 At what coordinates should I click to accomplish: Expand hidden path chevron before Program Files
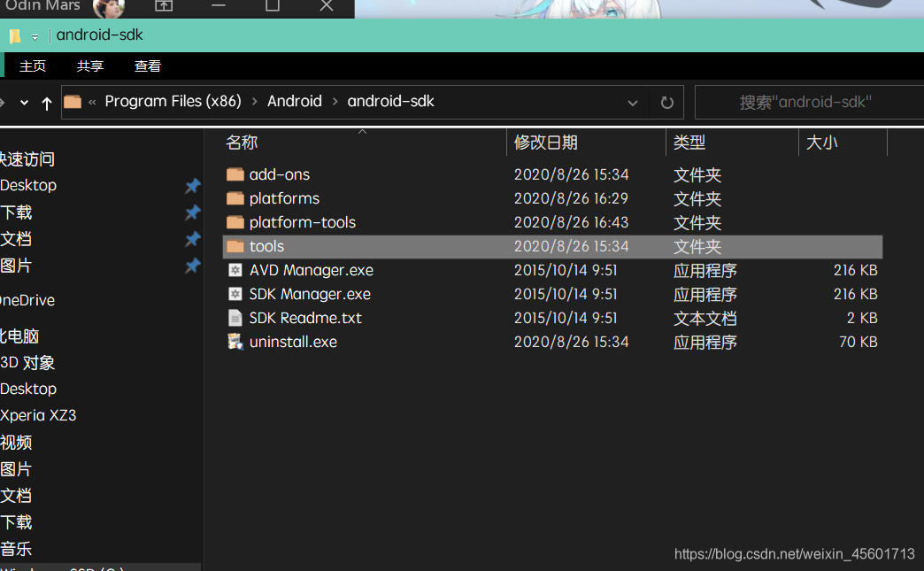92,102
